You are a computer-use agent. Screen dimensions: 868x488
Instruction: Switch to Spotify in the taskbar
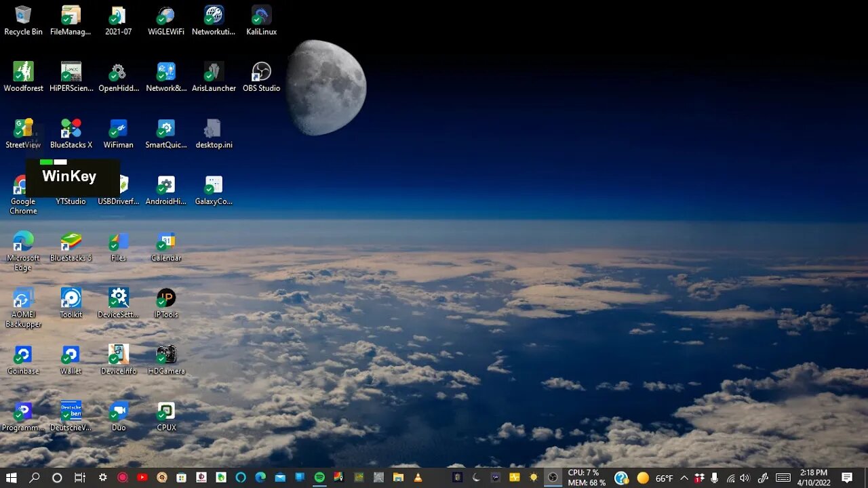pos(319,478)
